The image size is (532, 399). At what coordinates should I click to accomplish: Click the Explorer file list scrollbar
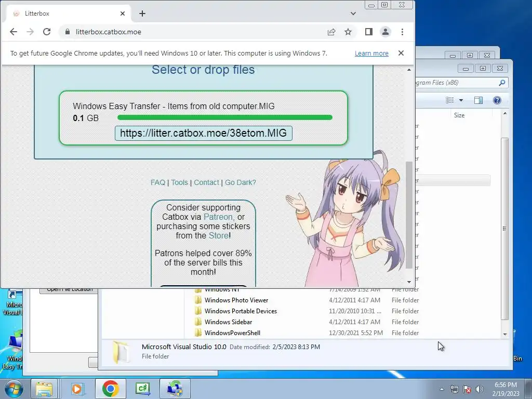[505, 229]
